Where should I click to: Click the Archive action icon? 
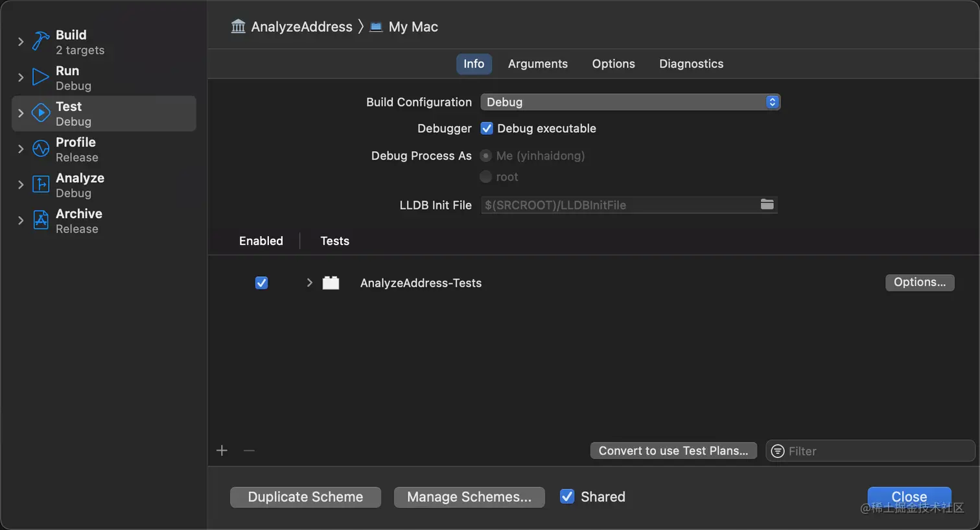coord(41,220)
